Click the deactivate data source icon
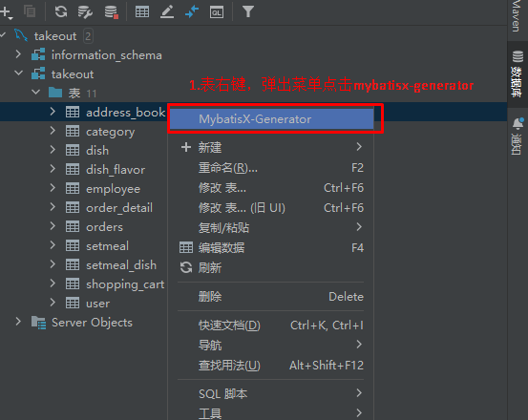 tap(111, 11)
